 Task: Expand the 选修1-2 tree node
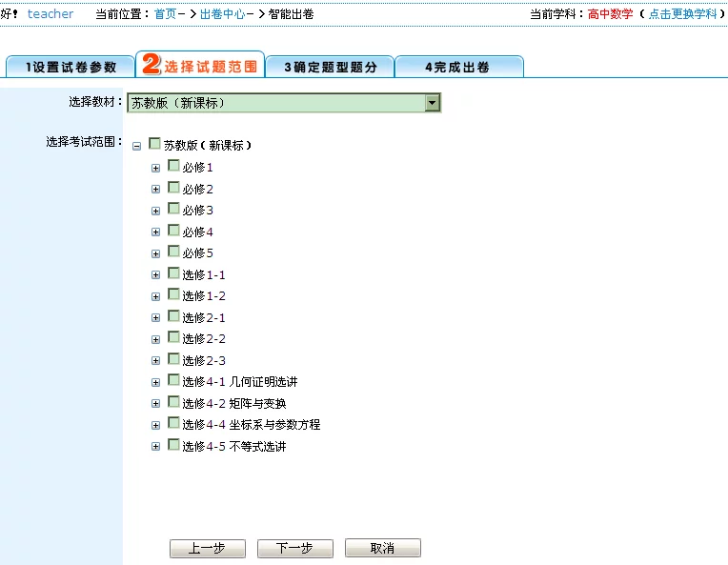click(156, 296)
